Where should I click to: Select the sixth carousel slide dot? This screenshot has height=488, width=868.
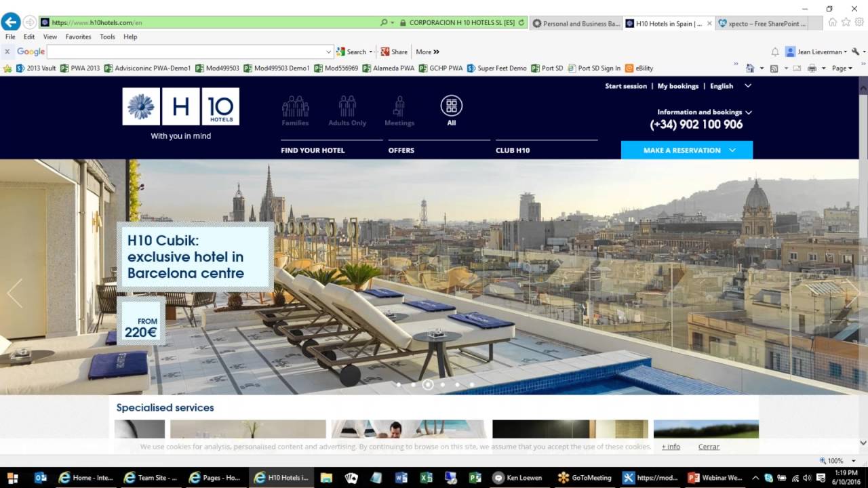[x=472, y=384]
